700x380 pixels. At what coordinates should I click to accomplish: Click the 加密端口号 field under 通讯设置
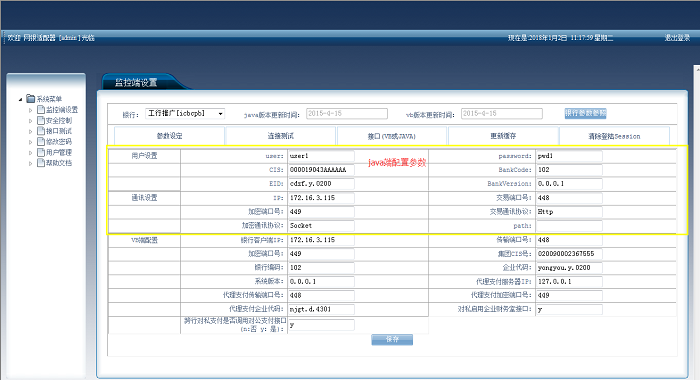coord(321,212)
